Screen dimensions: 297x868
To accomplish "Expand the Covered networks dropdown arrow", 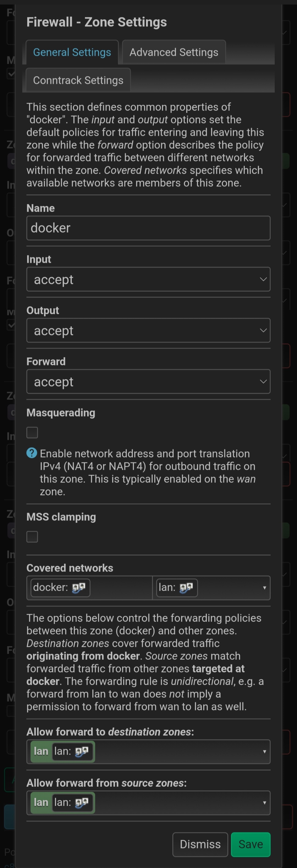I will (x=264, y=588).
